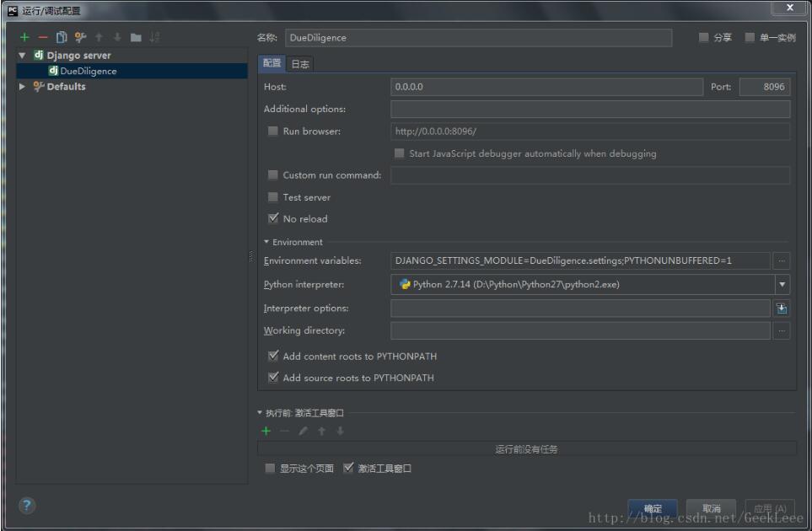The width and height of the screenshot is (812, 531).
Task: Switch to the 日志 logs tab
Action: pyautogui.click(x=300, y=64)
